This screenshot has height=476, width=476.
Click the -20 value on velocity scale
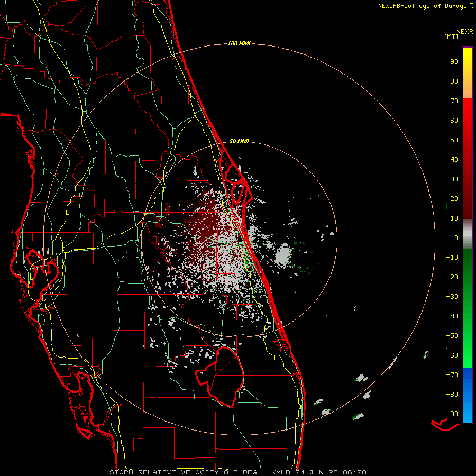tap(452, 277)
